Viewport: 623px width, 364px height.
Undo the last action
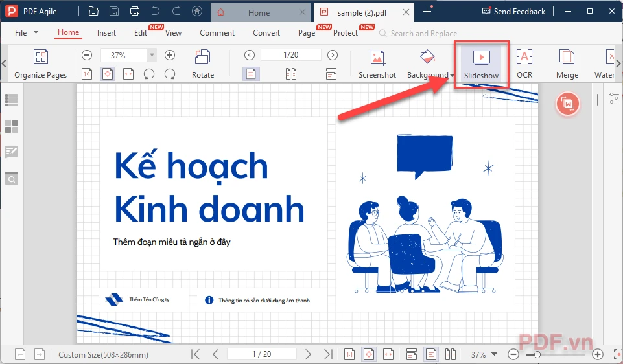(156, 11)
